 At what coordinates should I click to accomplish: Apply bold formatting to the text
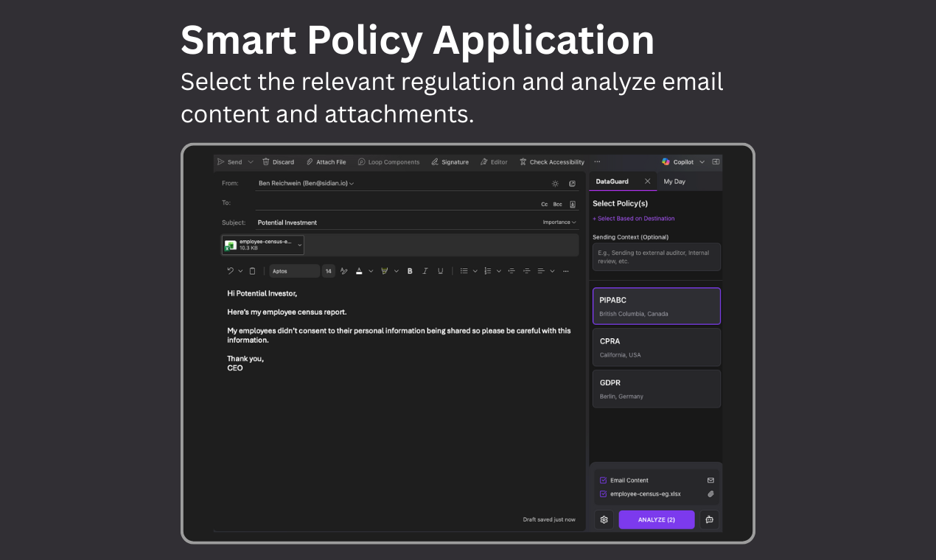(410, 270)
